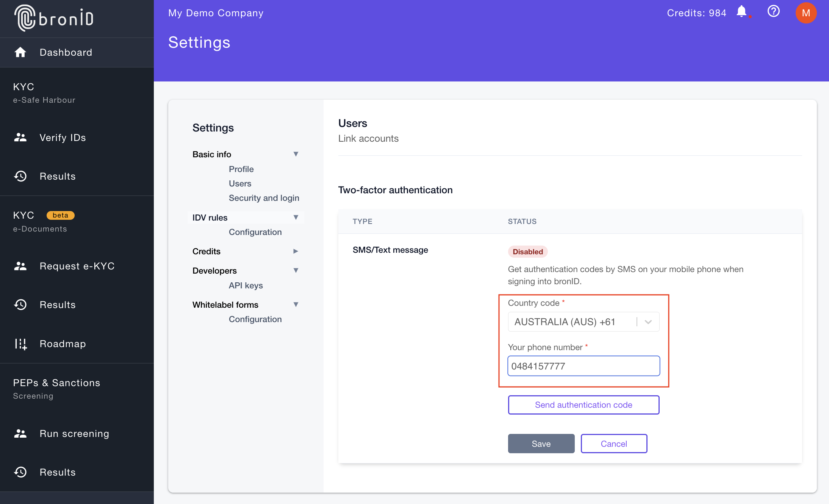
Task: Open the country code dropdown
Action: [648, 321]
